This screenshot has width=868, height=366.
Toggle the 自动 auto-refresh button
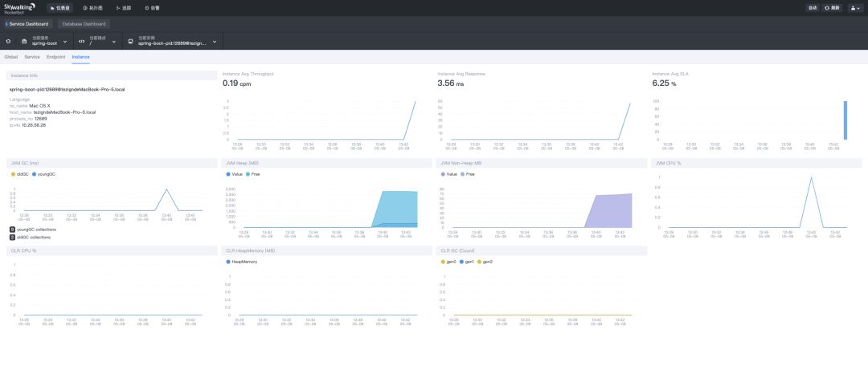(813, 8)
